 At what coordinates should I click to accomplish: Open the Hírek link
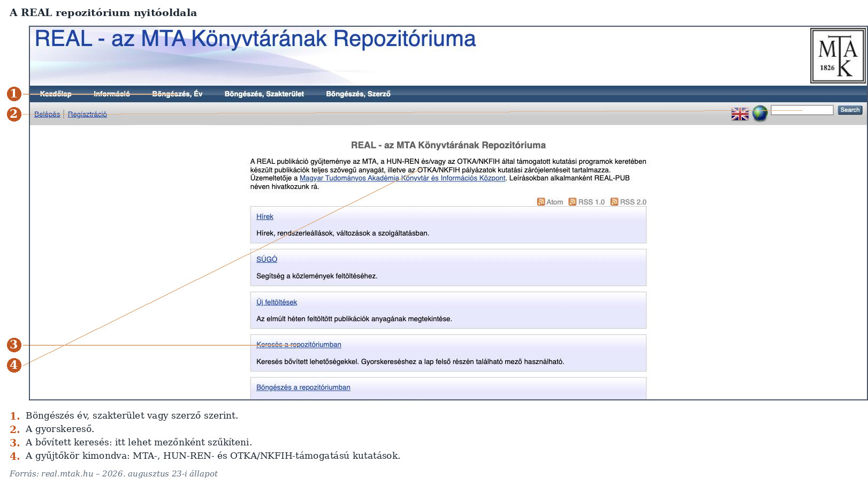265,217
